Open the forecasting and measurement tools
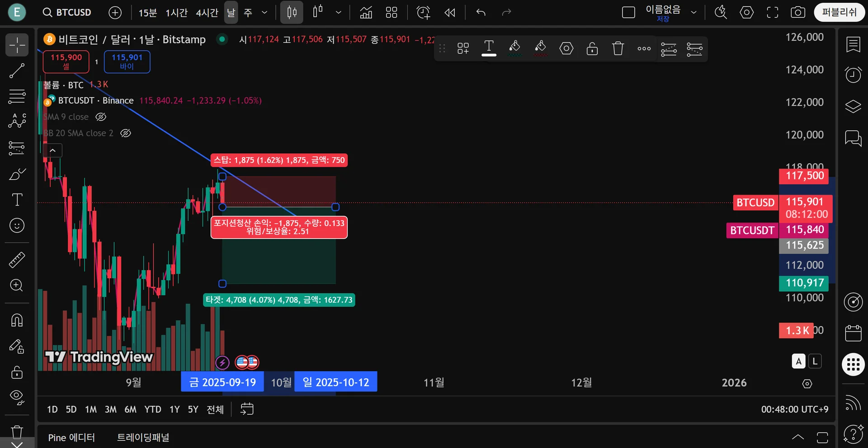 click(x=17, y=148)
